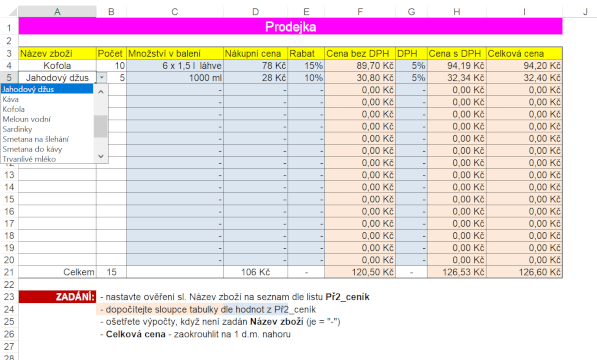597x360 pixels.
Task: Click the Select All corner triangle
Action: tap(13, 12)
